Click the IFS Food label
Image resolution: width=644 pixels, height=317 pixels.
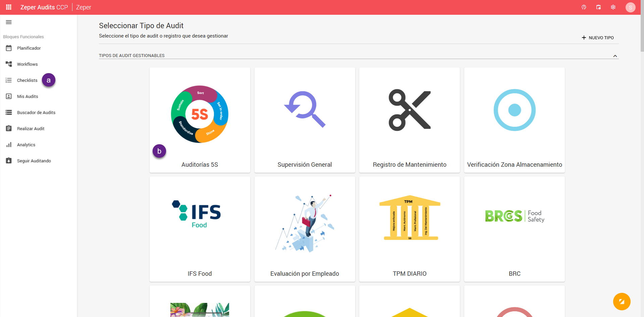point(200,274)
